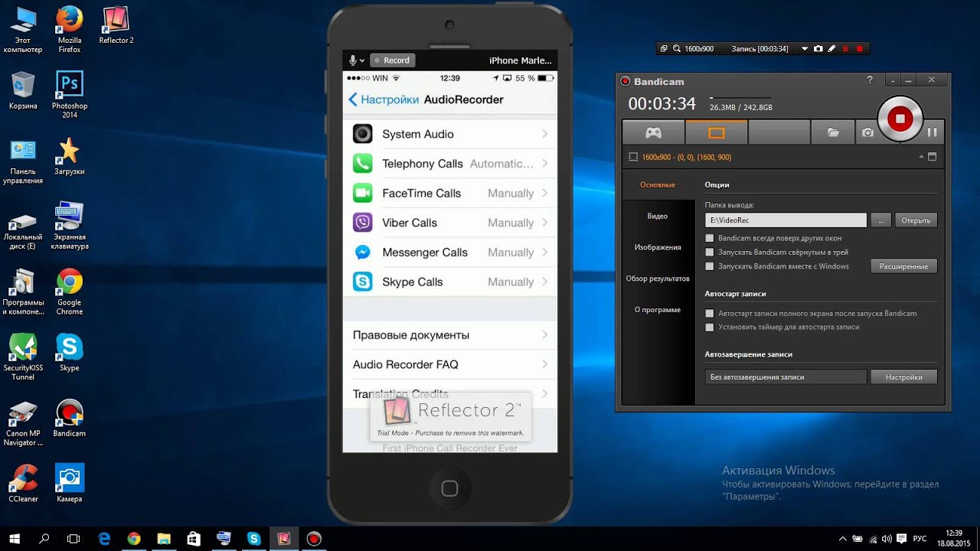
Task: Open the О программе tab
Action: (x=658, y=310)
